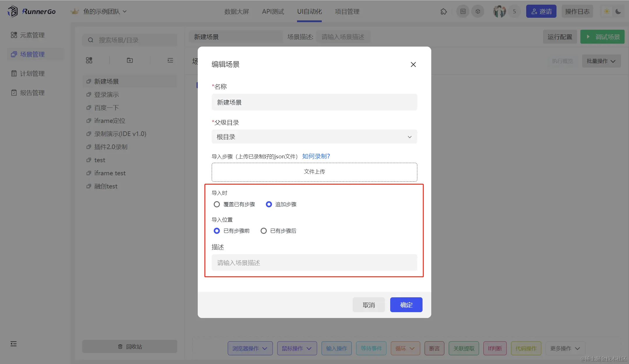Image resolution: width=629 pixels, height=364 pixels.
Task: Click the puzzle-piece plugin icon in header
Action: click(x=444, y=12)
